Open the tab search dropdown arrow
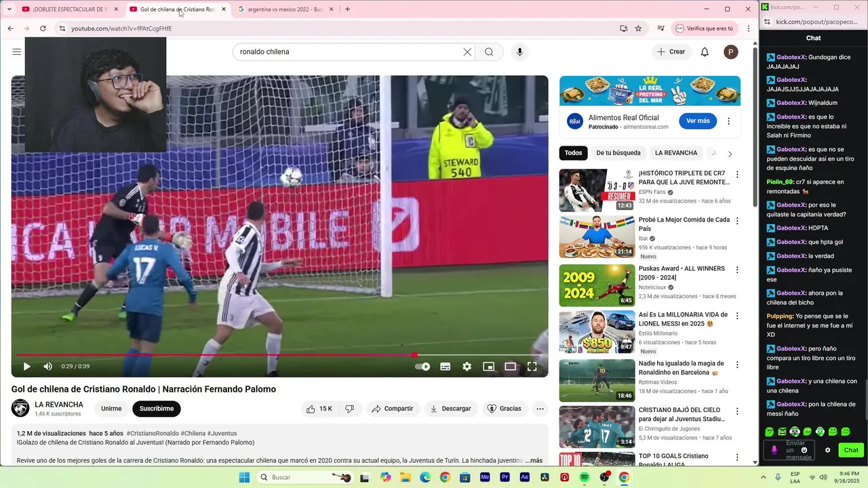Screen dimensions: 868x488 (x=9, y=9)
